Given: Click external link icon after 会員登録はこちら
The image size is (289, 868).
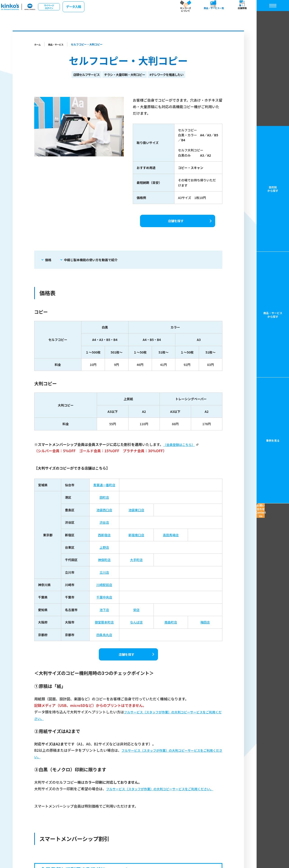Looking at the screenshot, I should point(197,445).
